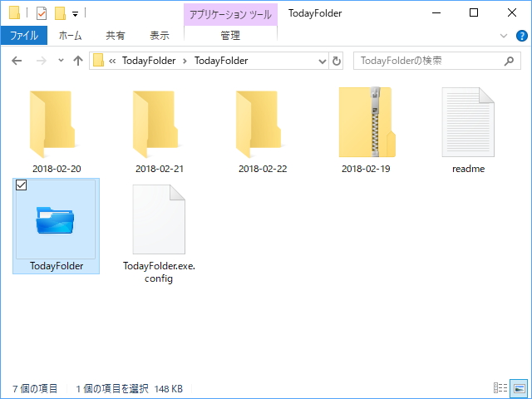The image size is (532, 399).
Task: Click the New Folder quick access toolbar icon
Action: [x=60, y=13]
